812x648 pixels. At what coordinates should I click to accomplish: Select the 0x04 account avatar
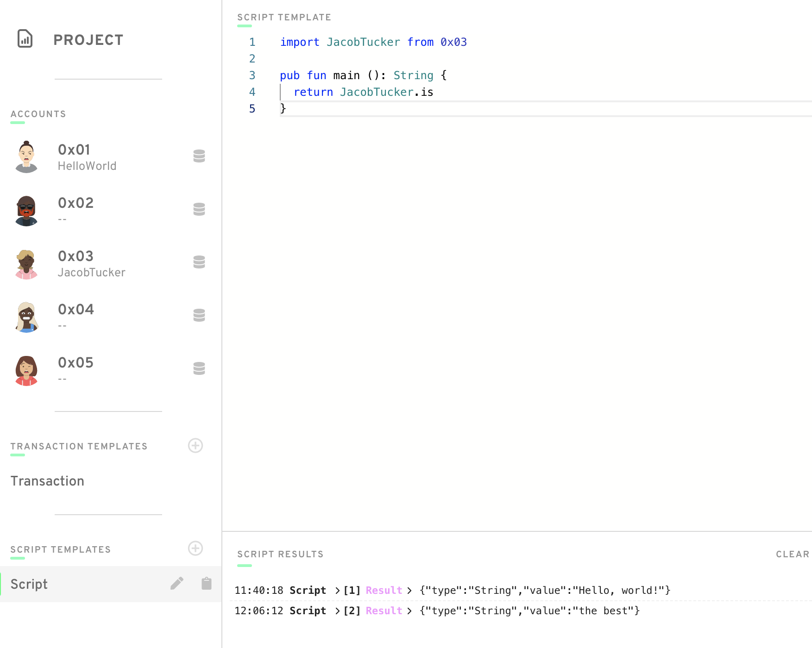tap(26, 318)
